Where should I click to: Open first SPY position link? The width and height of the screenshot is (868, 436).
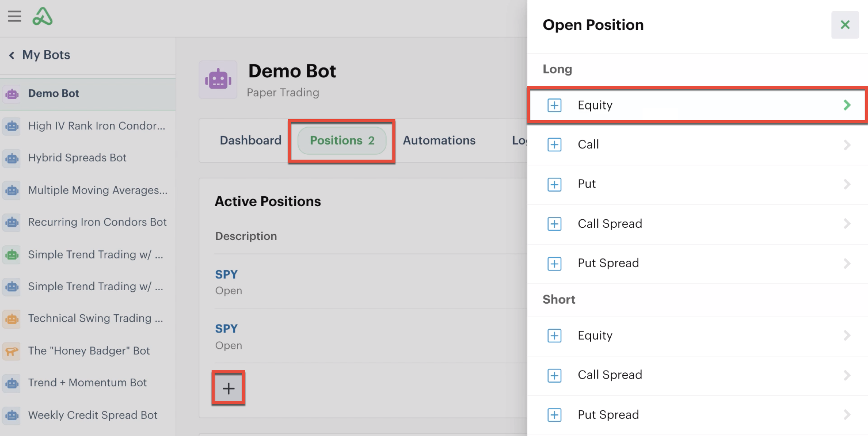coord(226,274)
